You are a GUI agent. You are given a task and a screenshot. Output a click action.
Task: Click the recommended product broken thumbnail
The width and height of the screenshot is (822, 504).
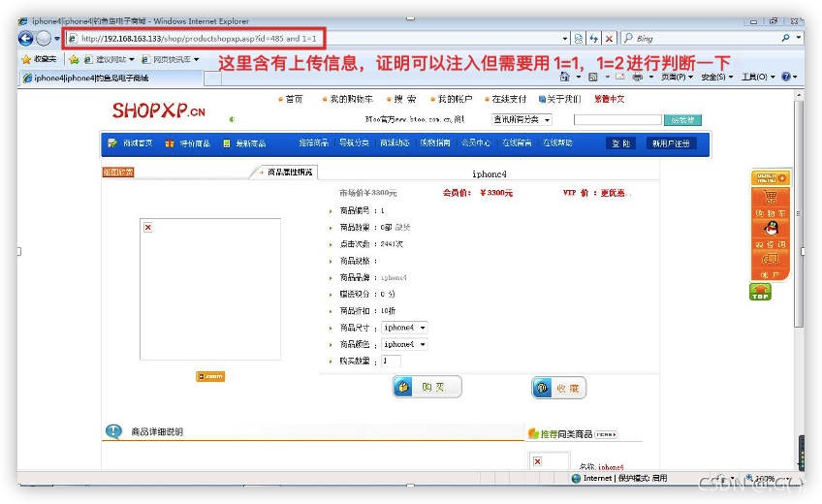point(549,461)
